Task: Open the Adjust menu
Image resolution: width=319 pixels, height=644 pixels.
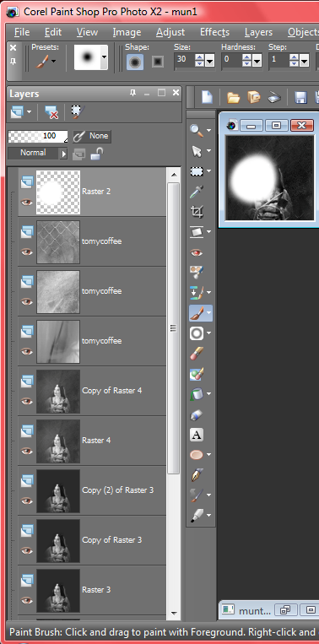Action: point(170,32)
